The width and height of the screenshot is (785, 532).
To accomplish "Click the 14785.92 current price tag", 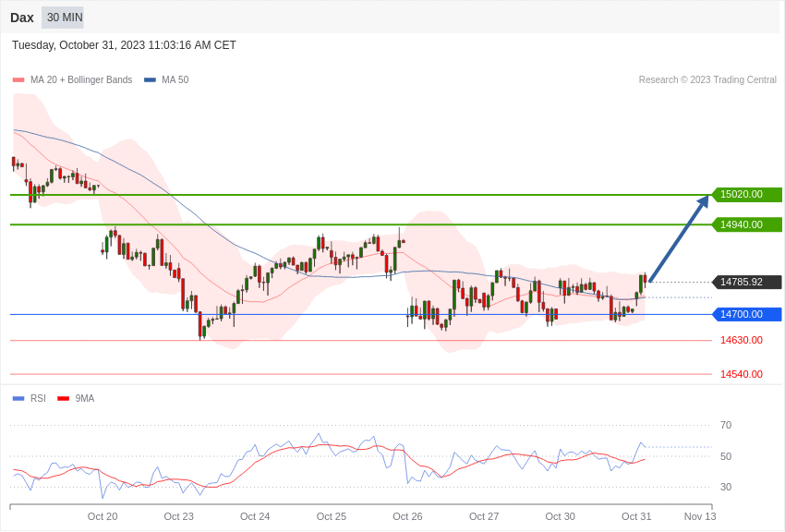I will [746, 282].
